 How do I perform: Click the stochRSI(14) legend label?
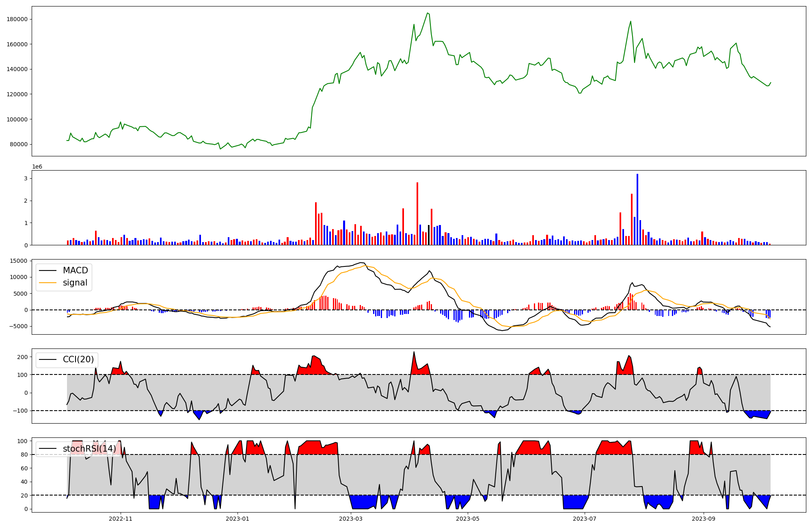tap(89, 449)
